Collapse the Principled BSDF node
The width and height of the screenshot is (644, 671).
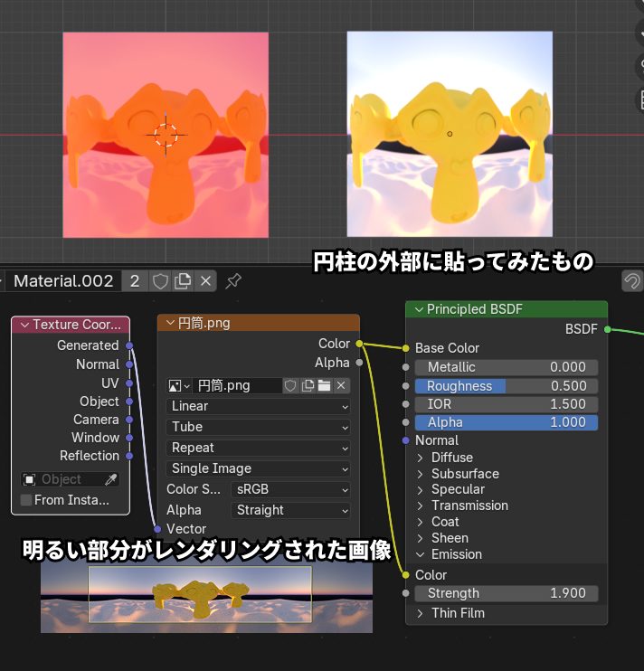[x=419, y=309]
